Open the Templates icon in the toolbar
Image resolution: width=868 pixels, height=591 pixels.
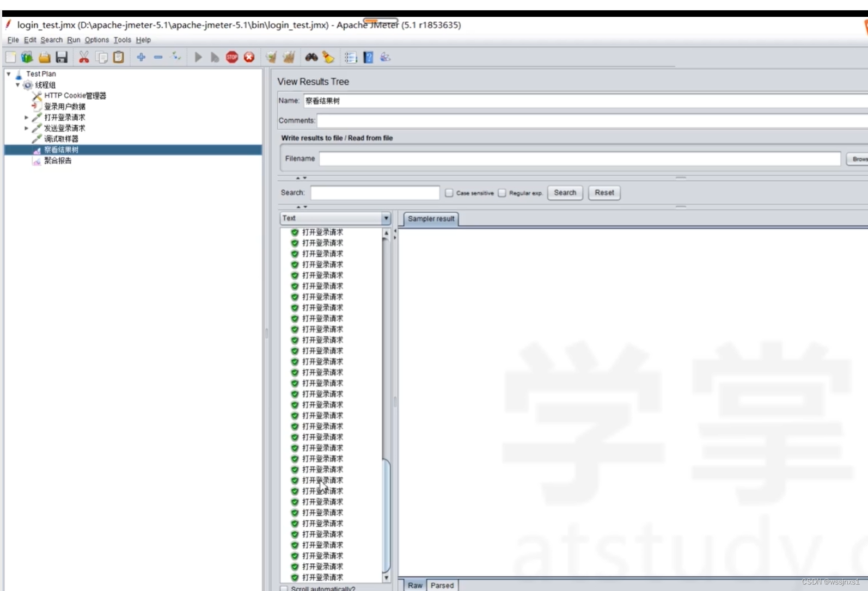[27, 57]
